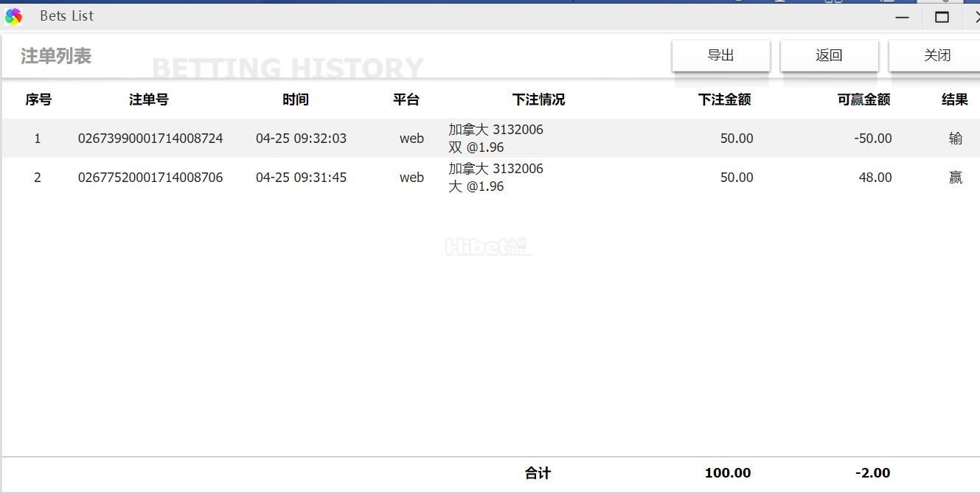Click the 导出 export button

click(720, 55)
